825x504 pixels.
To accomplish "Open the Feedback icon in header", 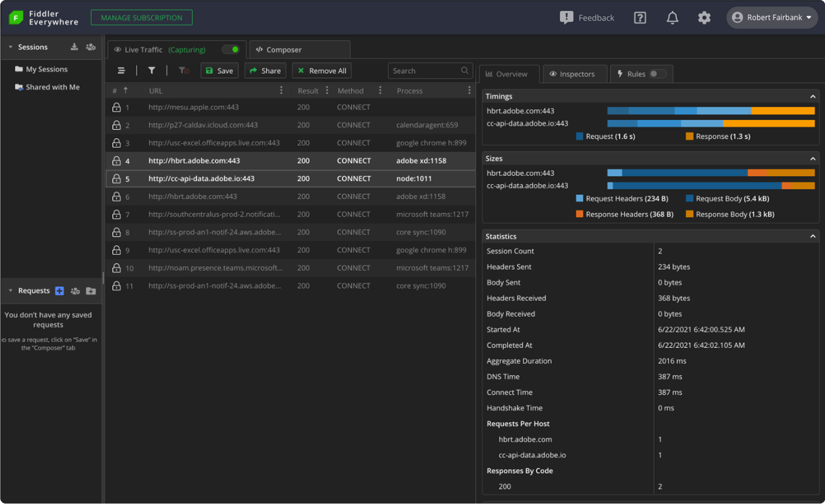I will tap(566, 18).
